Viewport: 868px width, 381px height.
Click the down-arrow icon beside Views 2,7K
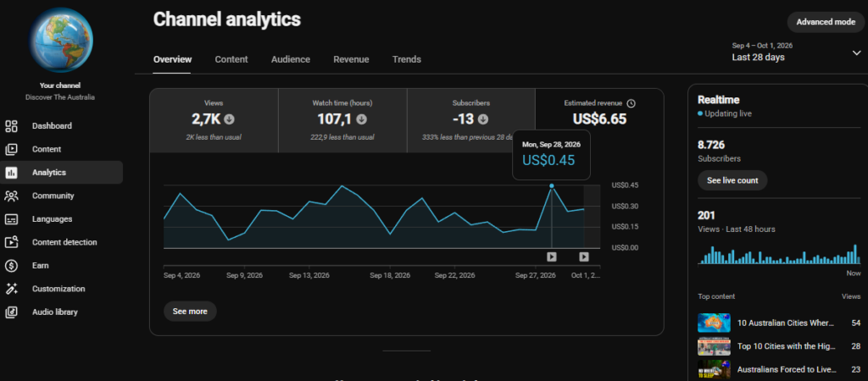pyautogui.click(x=229, y=119)
